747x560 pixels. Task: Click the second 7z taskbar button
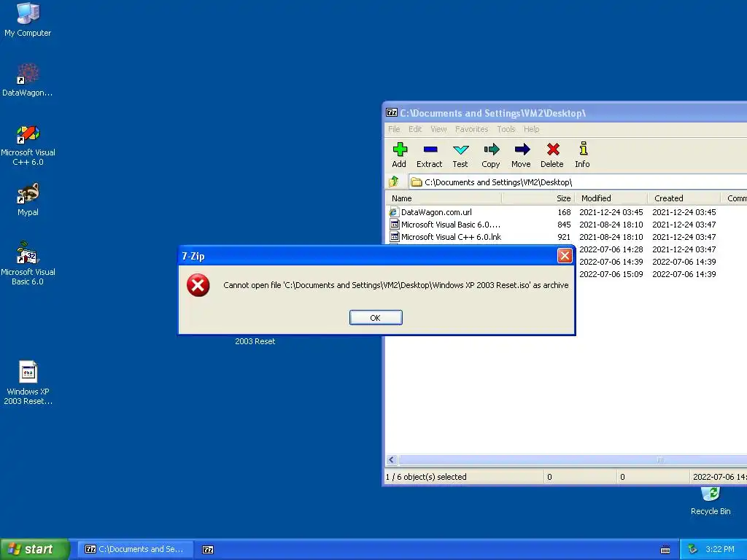[208, 550]
